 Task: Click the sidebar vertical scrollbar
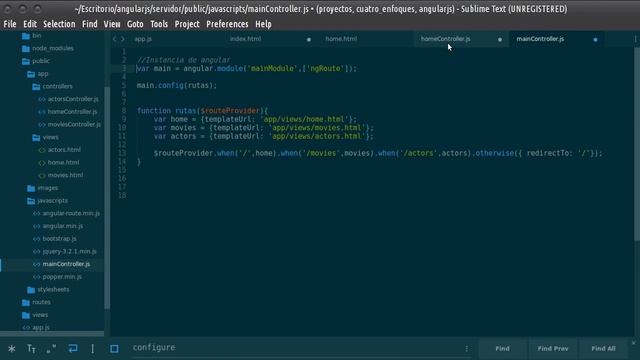coord(107,198)
